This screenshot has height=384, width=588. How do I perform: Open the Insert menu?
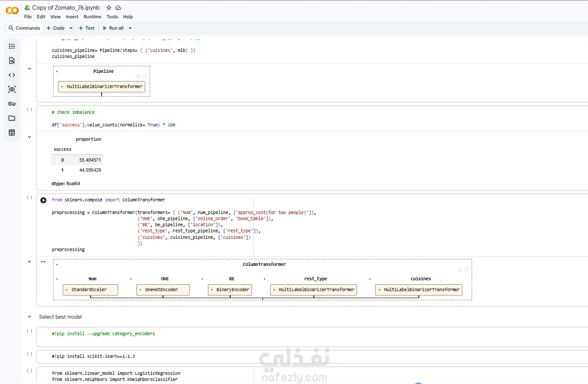pyautogui.click(x=72, y=17)
